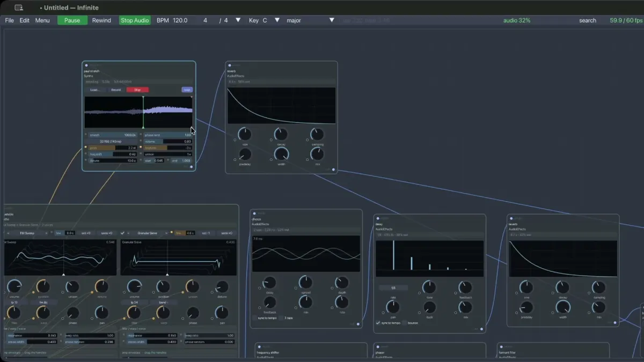The height and width of the screenshot is (362, 644).
Task: Toggle the Granular Sieve oscillator checkmark
Action: tap(123, 233)
